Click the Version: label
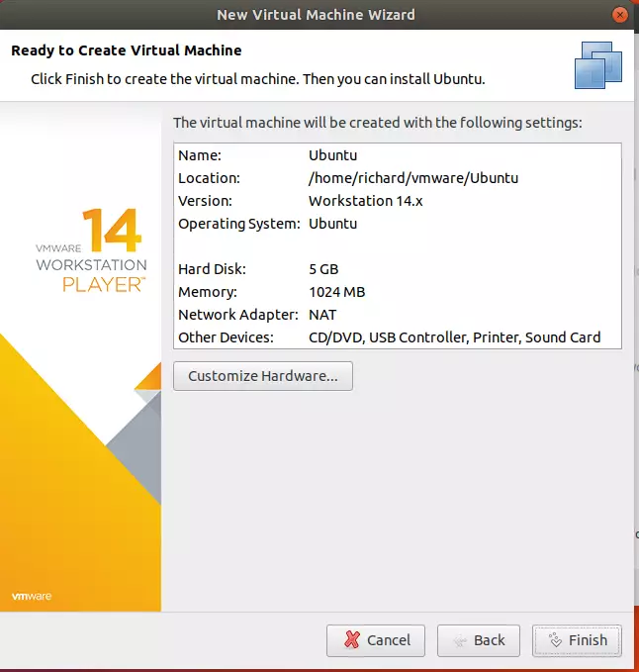The width and height of the screenshot is (639, 672). point(205,201)
